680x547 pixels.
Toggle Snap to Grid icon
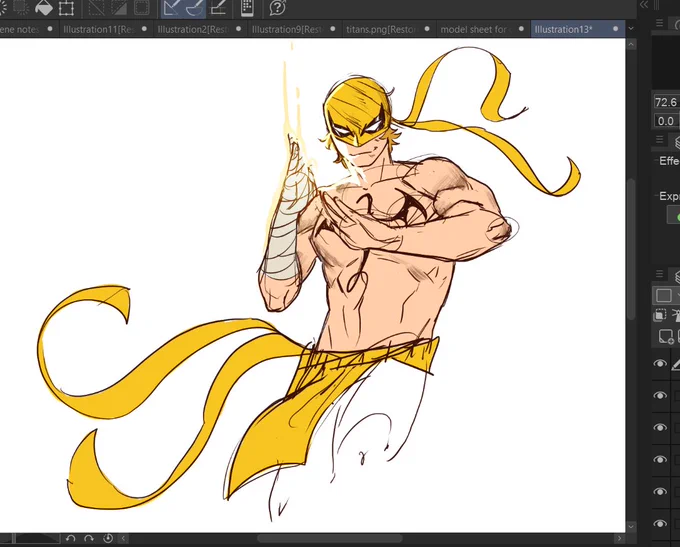218,8
